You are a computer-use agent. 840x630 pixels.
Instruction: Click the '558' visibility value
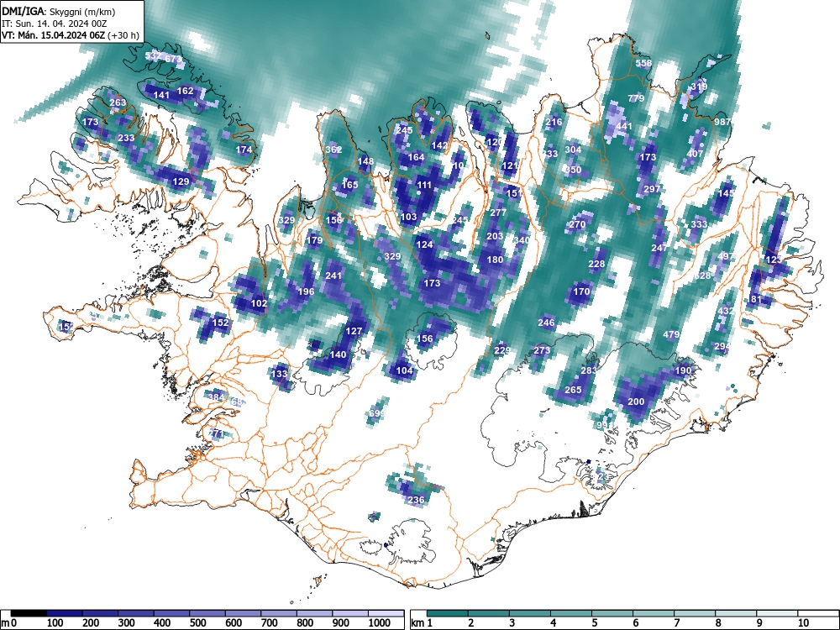[643, 63]
